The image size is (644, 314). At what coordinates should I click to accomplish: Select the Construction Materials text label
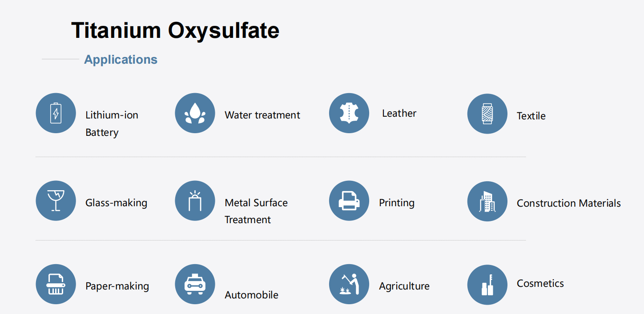pyautogui.click(x=569, y=203)
